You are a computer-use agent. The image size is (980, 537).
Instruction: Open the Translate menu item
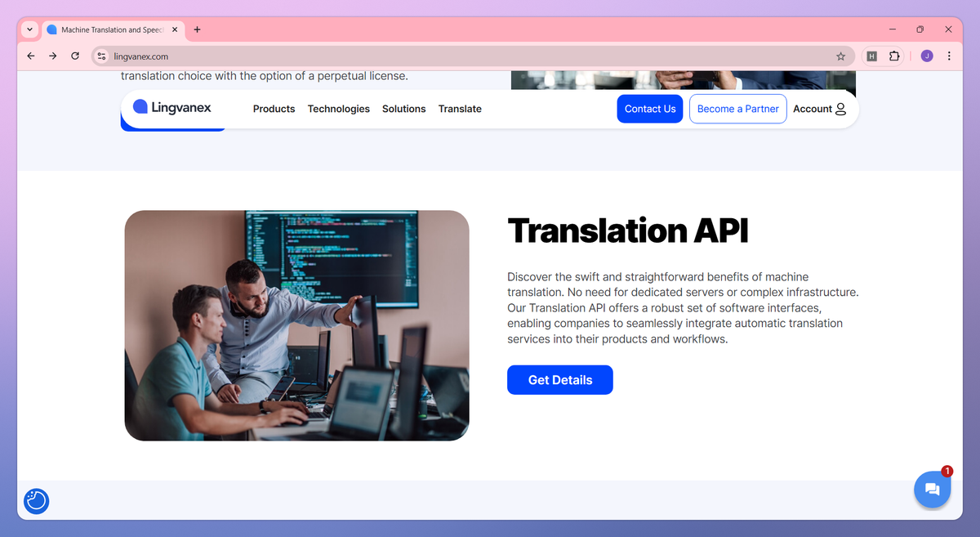point(460,109)
